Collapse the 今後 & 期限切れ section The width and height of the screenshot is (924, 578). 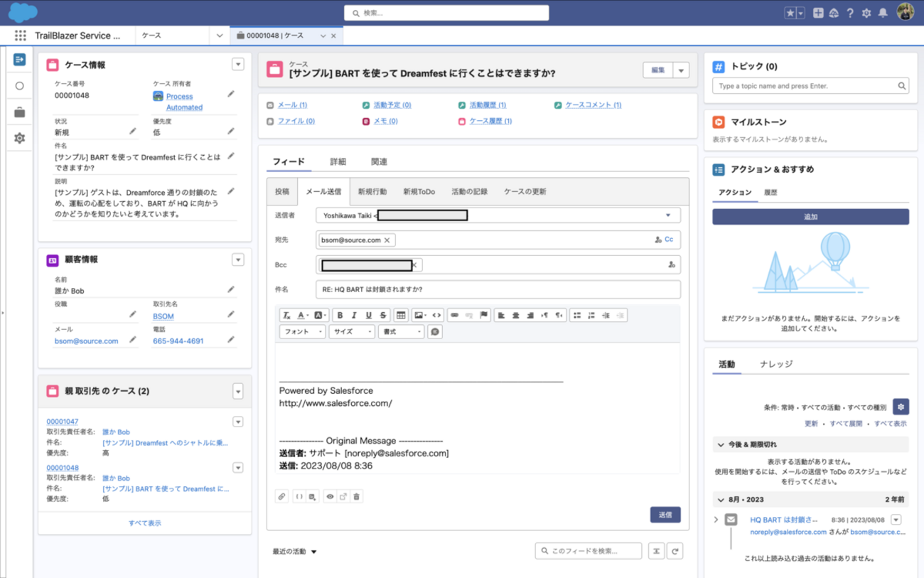coord(722,444)
